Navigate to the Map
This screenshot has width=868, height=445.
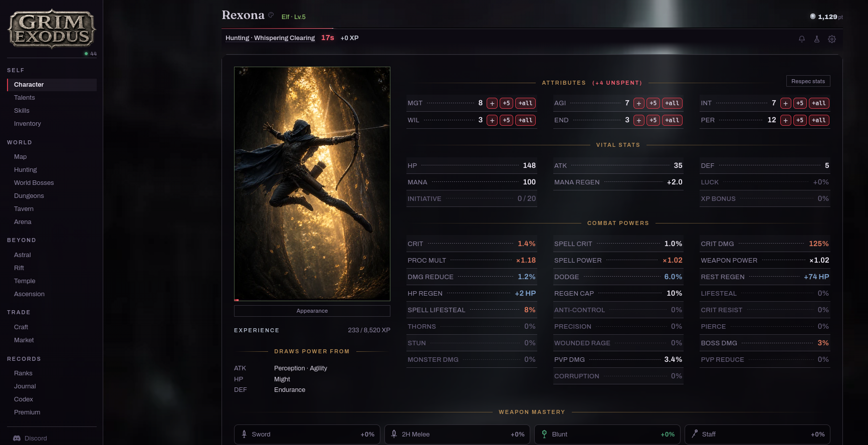52,157
